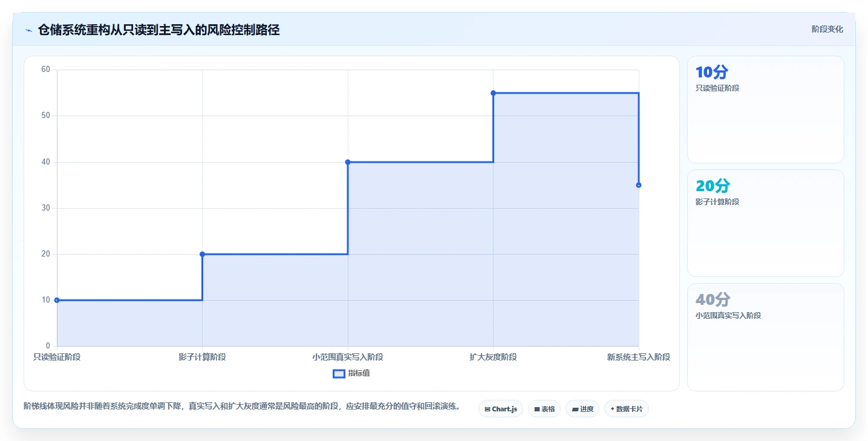The height and width of the screenshot is (441, 868).
Task: Open the 10分 只读验证阶段 card
Action: coord(765,109)
